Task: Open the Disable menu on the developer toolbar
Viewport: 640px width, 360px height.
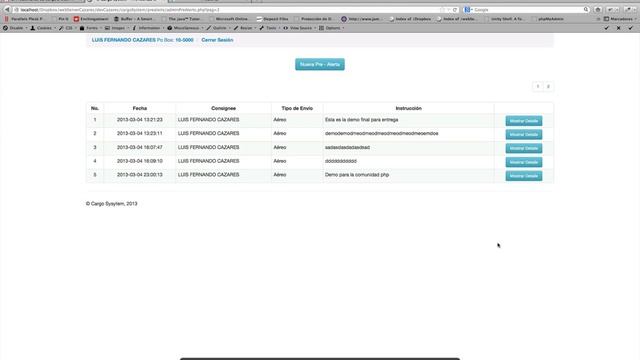Action: point(15,28)
